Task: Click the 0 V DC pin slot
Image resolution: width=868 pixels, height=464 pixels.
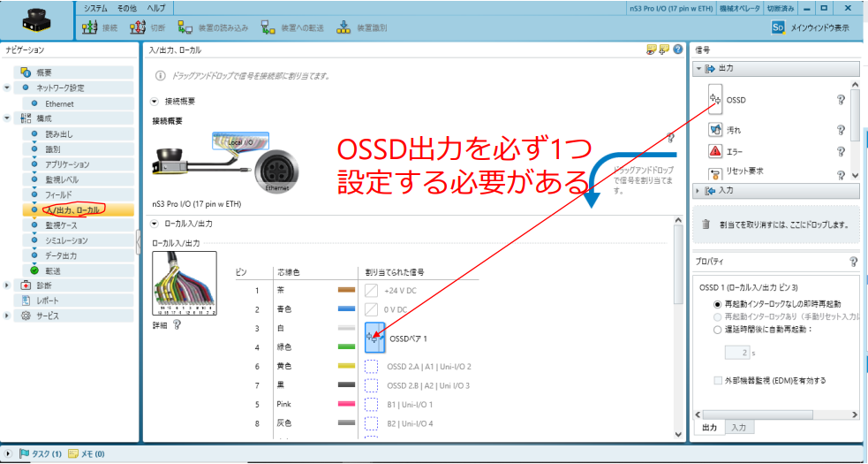Action: (372, 309)
